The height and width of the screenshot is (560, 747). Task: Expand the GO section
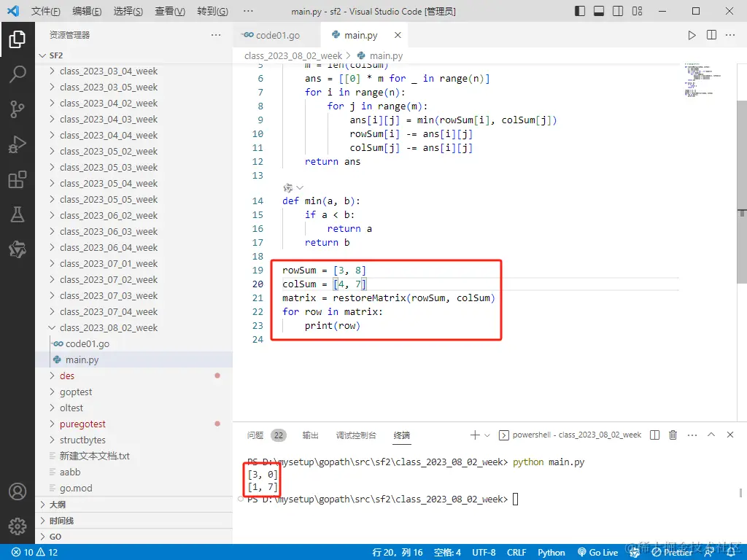coord(134,537)
